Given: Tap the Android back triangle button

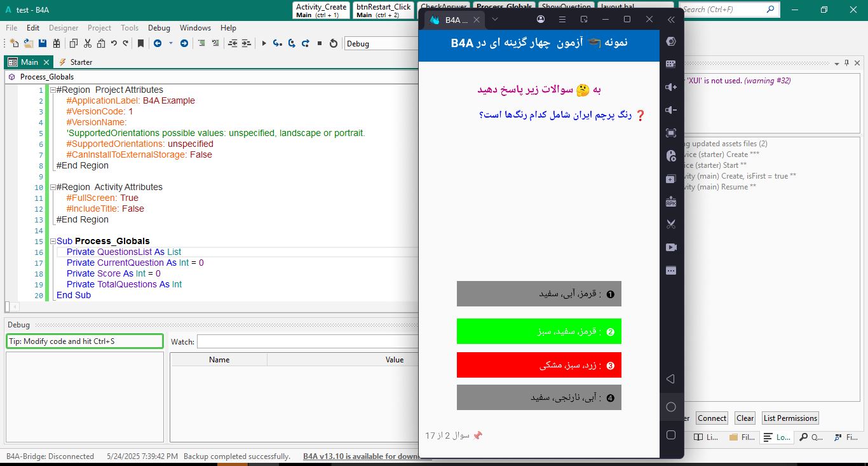Looking at the screenshot, I should coord(671,379).
